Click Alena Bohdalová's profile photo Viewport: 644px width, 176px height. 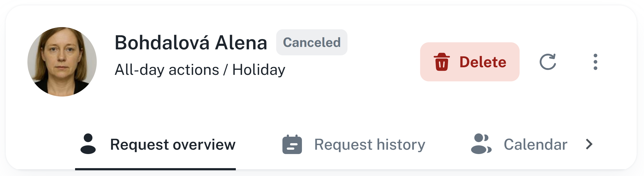click(x=62, y=62)
